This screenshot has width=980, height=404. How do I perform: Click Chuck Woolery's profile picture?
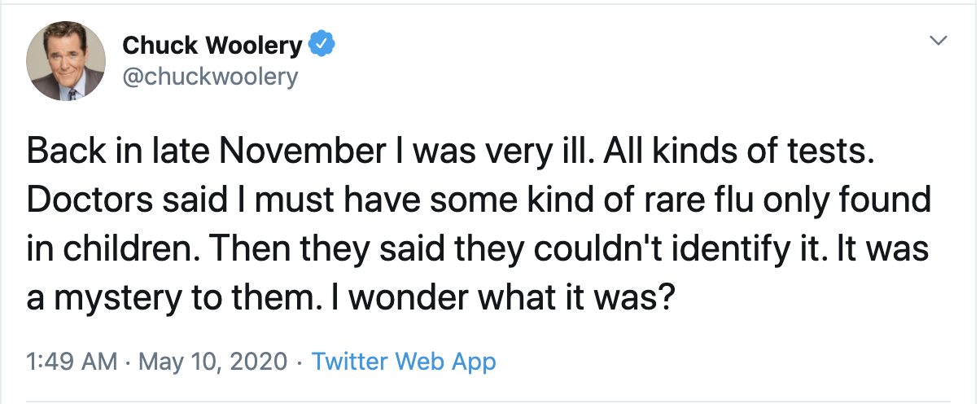tap(66, 61)
